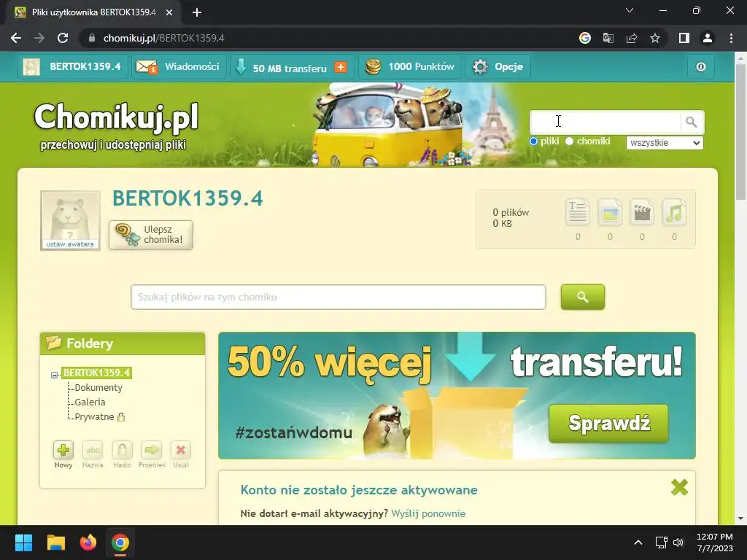This screenshot has height=560, width=747.
Task: Click the green file search button
Action: pos(583,297)
